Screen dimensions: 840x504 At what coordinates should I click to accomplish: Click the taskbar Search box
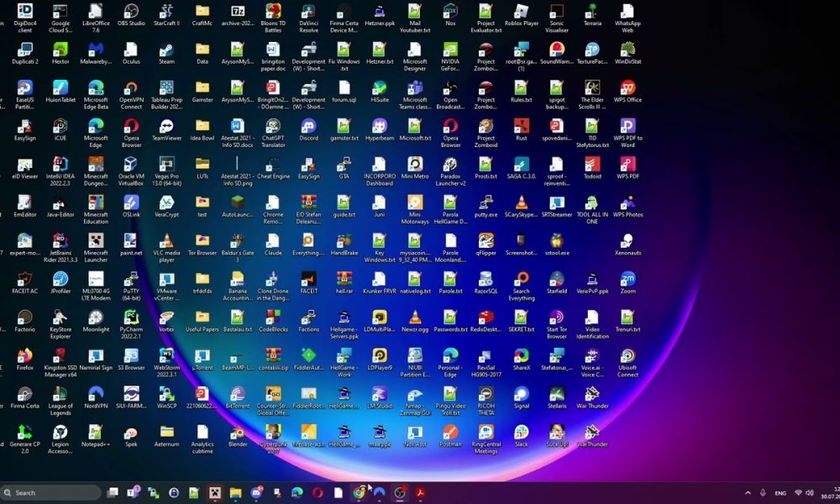[52, 493]
